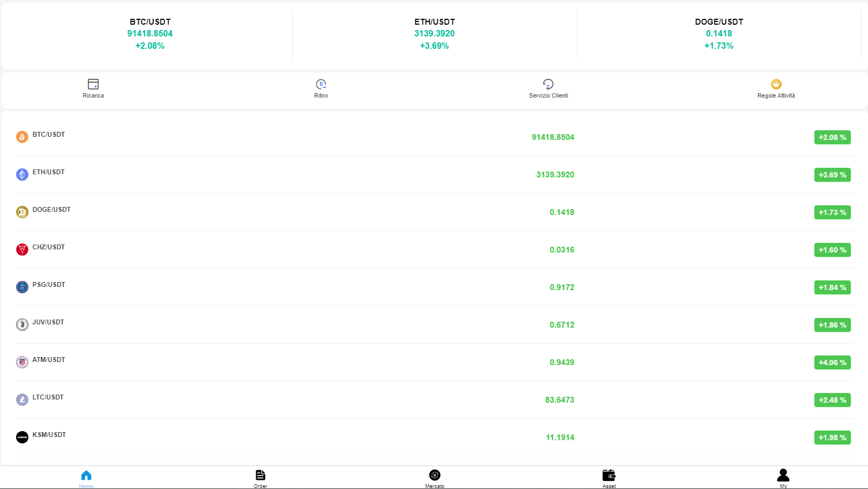Select the DOGE/USDT ticker card at top

[719, 34]
